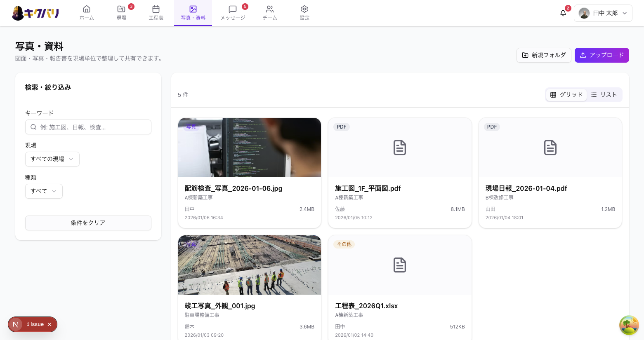Click the アップロード button
Image resolution: width=644 pixels, height=340 pixels.
click(602, 55)
